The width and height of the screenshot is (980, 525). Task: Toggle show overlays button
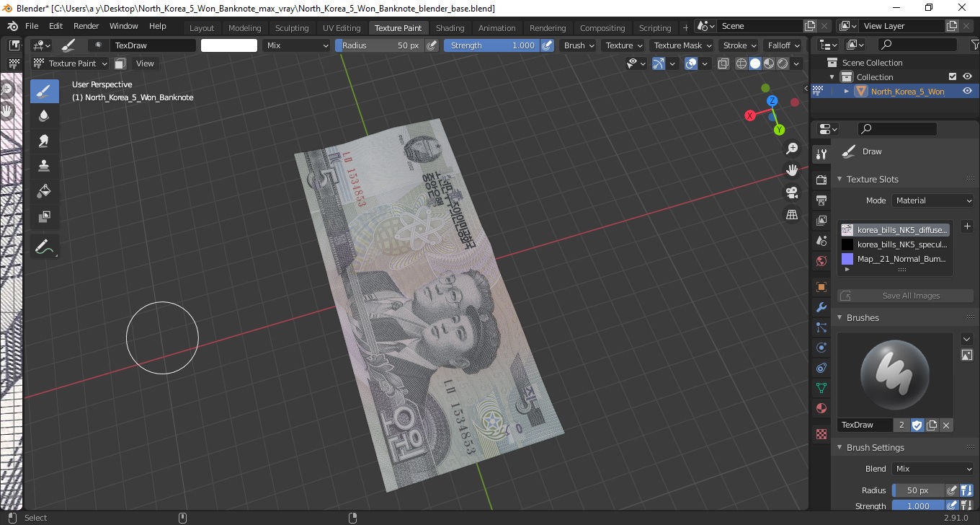tap(691, 63)
